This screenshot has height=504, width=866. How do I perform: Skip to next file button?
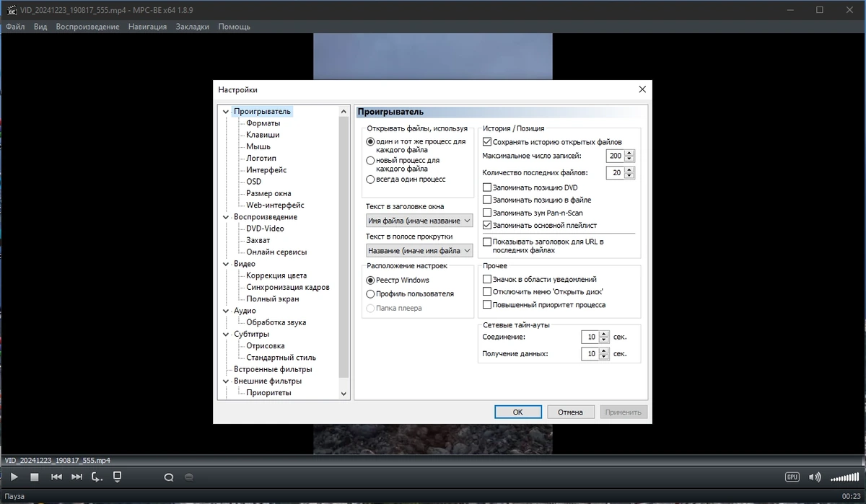click(77, 477)
